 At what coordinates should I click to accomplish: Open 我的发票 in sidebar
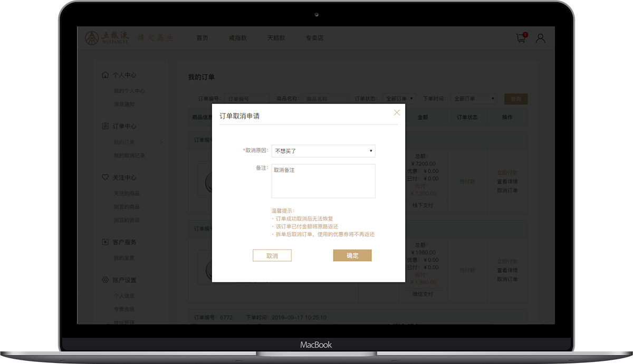click(124, 257)
